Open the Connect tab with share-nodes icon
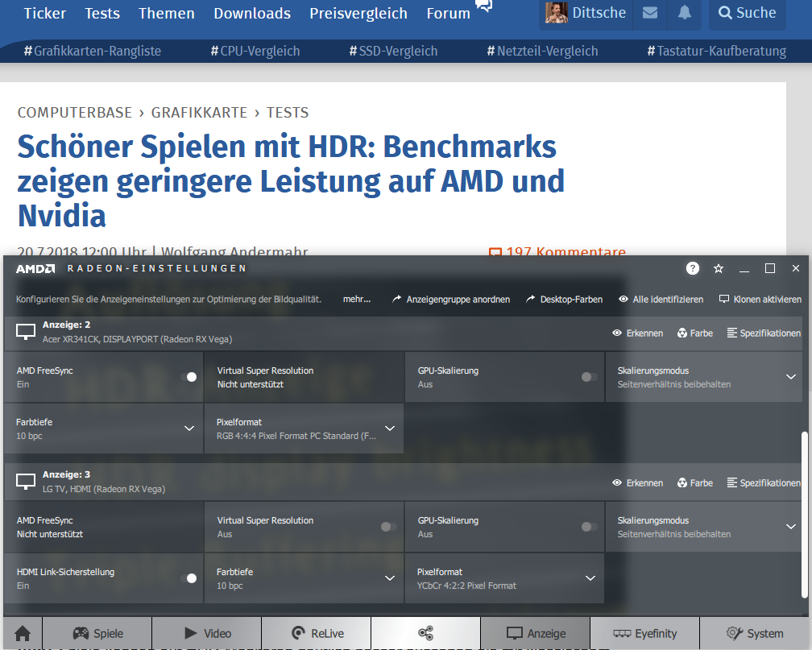 [425, 633]
